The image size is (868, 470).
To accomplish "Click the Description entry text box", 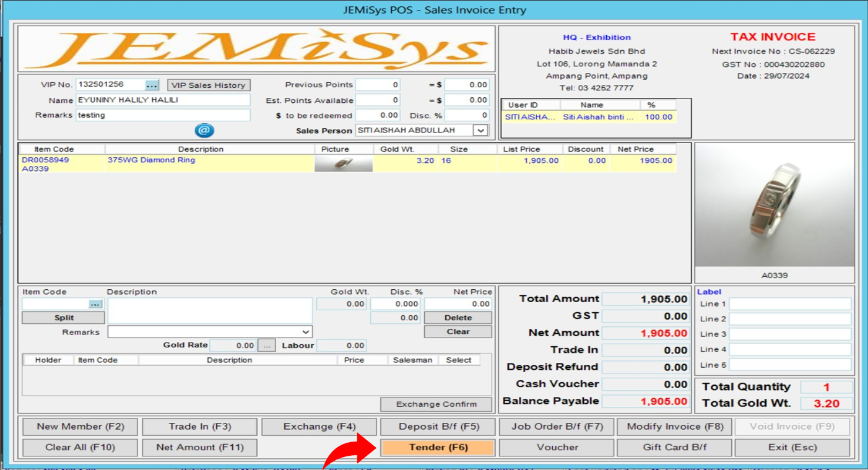I will (x=210, y=311).
